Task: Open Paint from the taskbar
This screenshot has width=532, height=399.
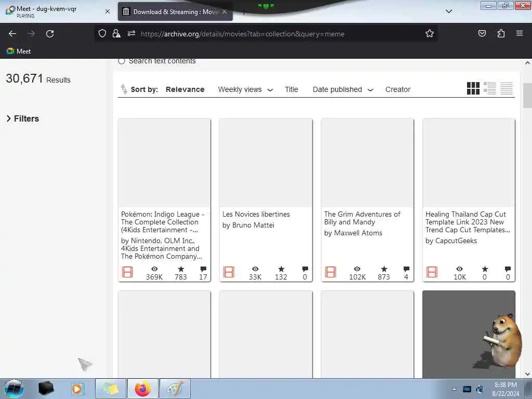Action: click(175, 389)
